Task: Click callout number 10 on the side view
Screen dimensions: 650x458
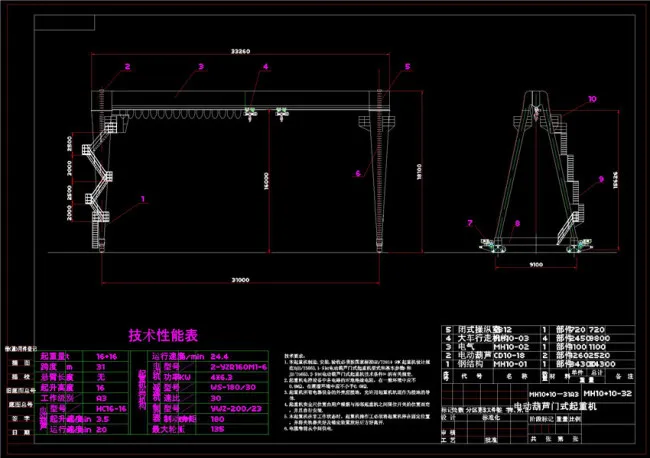Action: pyautogui.click(x=591, y=99)
